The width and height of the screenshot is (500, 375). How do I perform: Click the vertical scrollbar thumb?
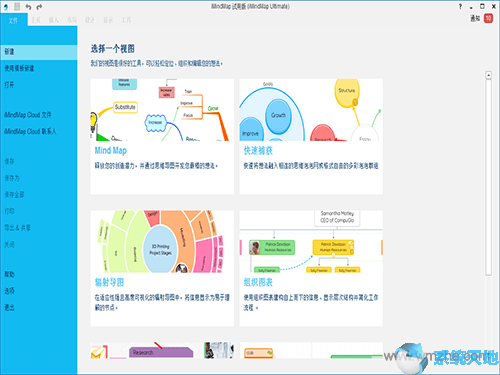(x=488, y=177)
